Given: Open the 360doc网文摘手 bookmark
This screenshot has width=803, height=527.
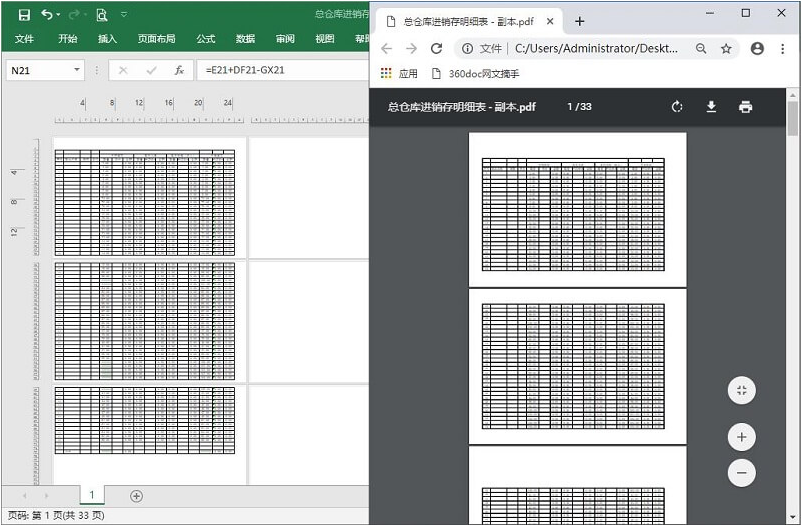Looking at the screenshot, I should click(475, 74).
